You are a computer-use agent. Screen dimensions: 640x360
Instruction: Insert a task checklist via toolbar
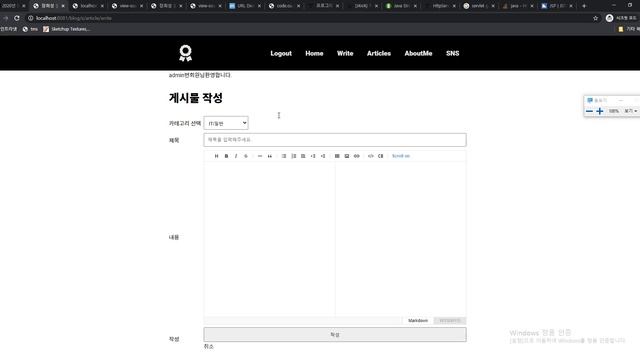pos(303,156)
